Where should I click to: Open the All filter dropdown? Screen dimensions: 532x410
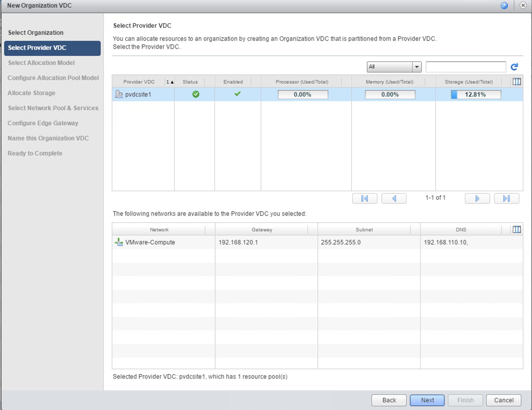pyautogui.click(x=394, y=67)
